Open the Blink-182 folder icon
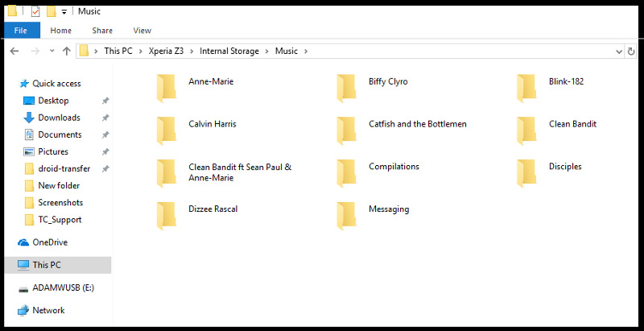Screen dimensions: 644x331 526,88
